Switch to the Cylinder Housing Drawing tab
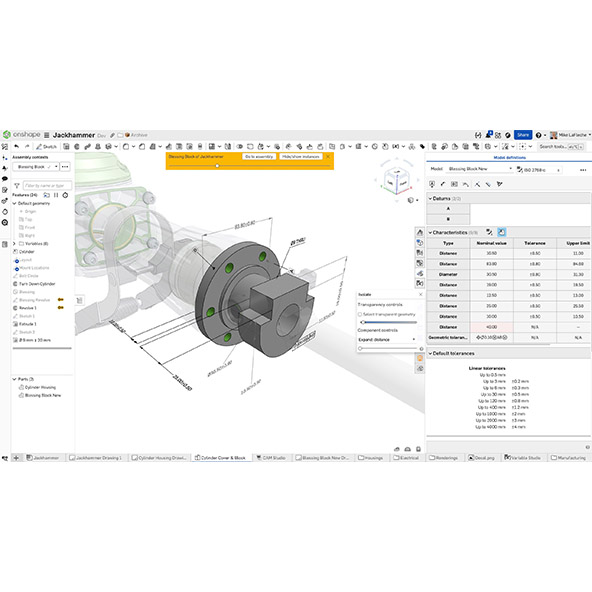This screenshot has width=592, height=592. (x=159, y=458)
